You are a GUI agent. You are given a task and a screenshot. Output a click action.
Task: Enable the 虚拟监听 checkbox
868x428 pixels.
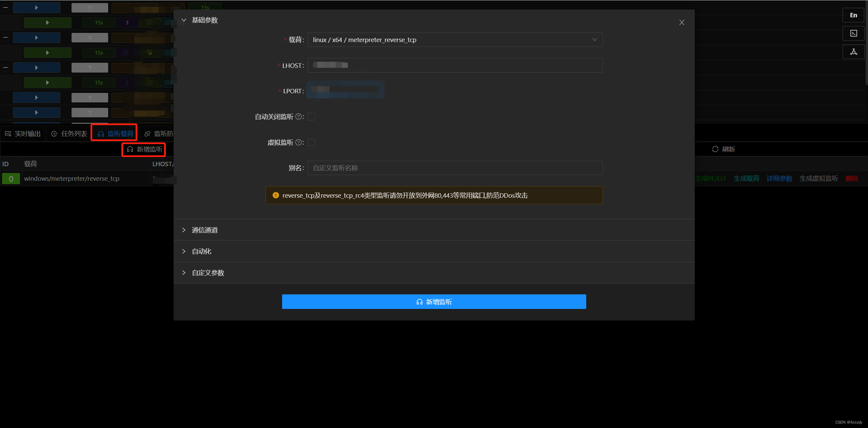click(311, 142)
